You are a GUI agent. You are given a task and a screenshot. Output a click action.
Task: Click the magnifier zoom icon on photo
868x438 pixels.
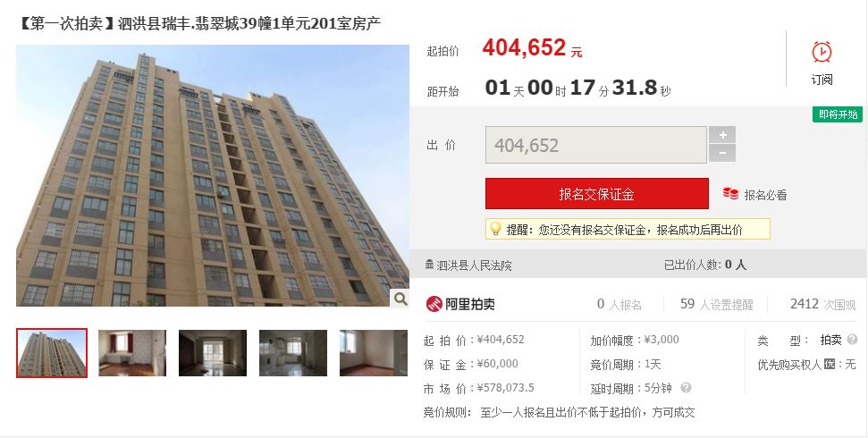pyautogui.click(x=400, y=299)
